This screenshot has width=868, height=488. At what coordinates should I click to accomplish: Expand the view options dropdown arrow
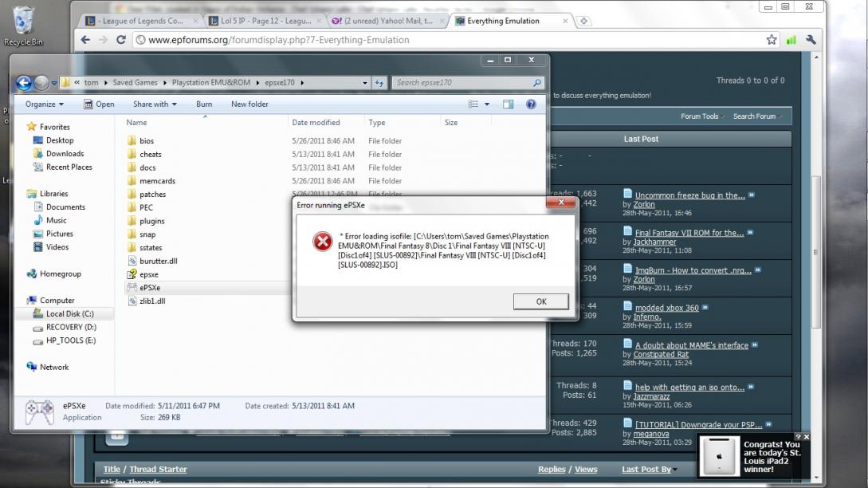[x=487, y=104]
